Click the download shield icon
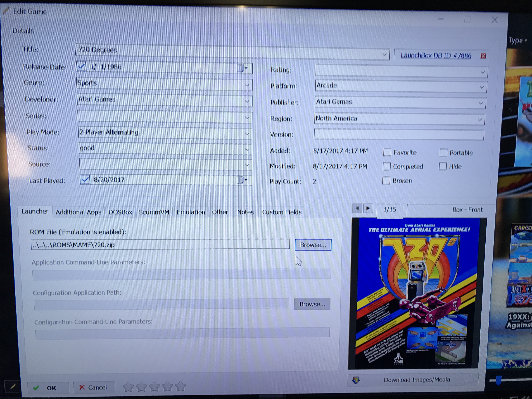The image size is (532, 399). (356, 380)
